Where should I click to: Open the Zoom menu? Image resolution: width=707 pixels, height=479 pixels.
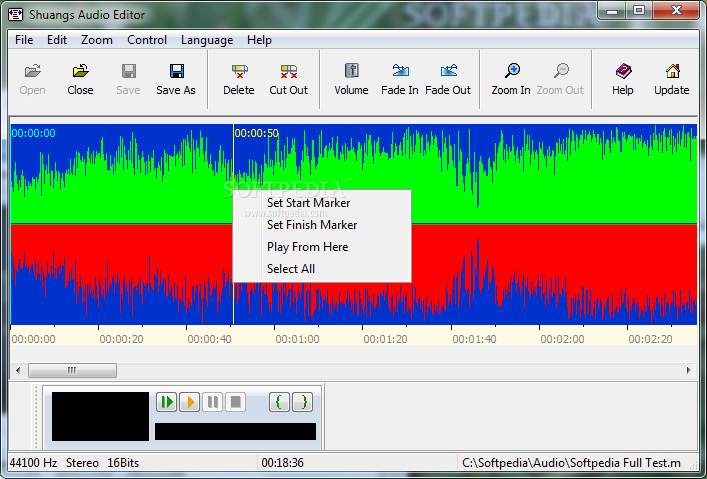96,40
